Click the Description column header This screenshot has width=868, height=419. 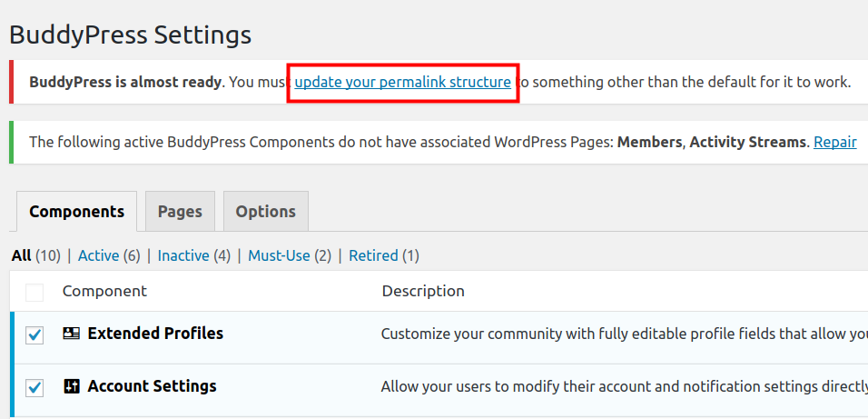tap(423, 291)
